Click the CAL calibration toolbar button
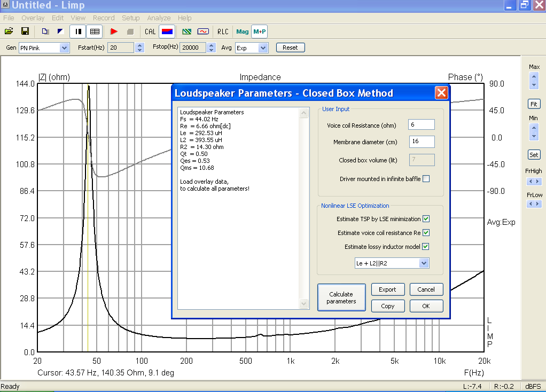546x392 pixels. (x=150, y=32)
